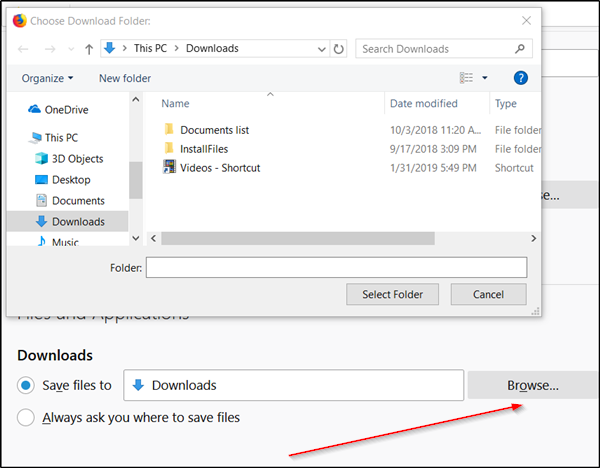Select the Documents list folder

point(214,130)
